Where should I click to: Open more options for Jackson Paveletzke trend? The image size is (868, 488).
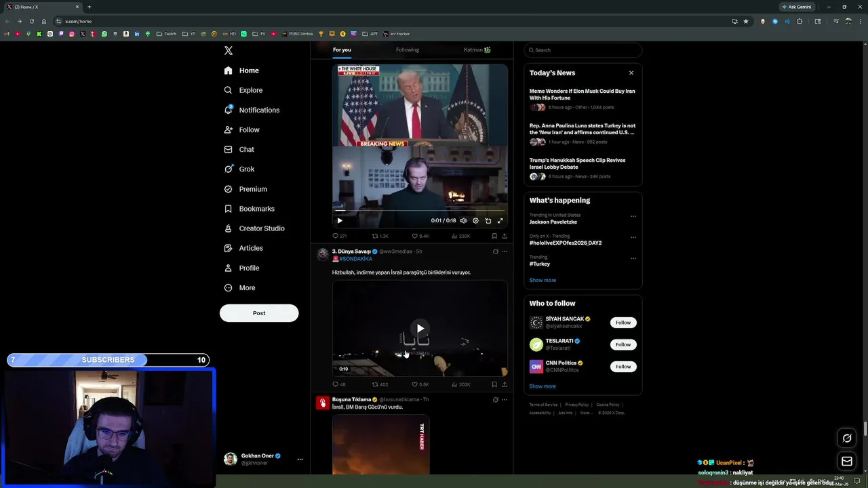point(633,216)
